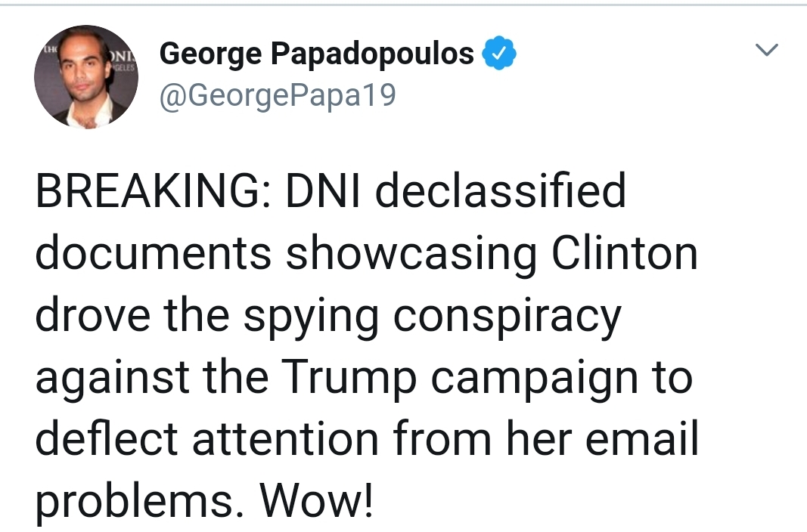Click the blue verified badge icon
The width and height of the screenshot is (807, 532).
point(499,54)
